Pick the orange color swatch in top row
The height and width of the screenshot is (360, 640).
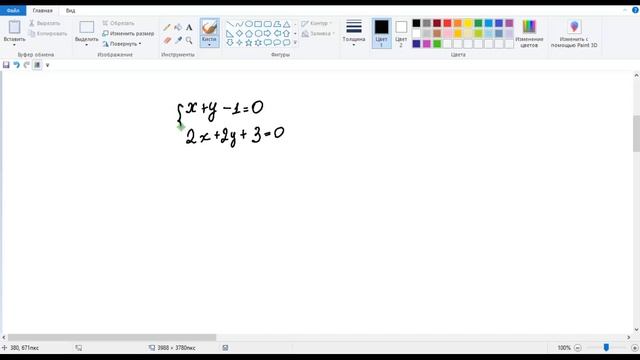458,23
